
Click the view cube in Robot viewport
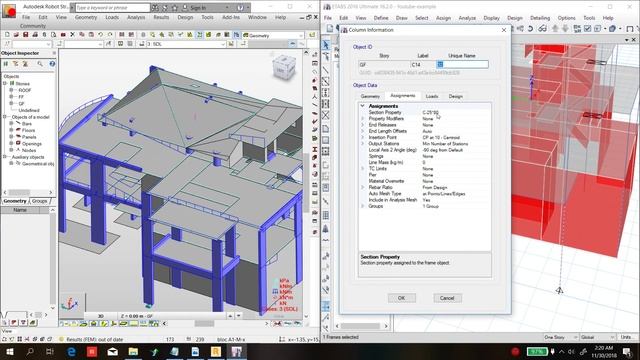284,67
